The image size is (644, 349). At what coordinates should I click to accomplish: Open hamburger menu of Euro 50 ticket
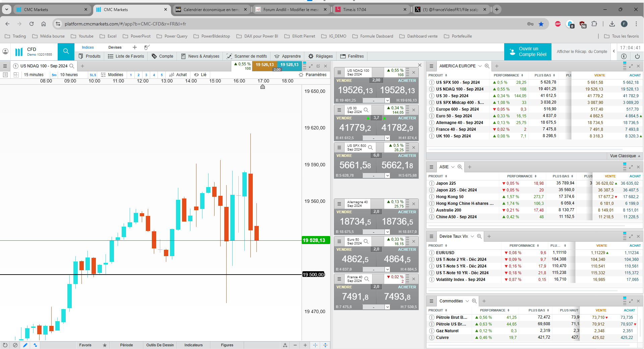pos(339,241)
